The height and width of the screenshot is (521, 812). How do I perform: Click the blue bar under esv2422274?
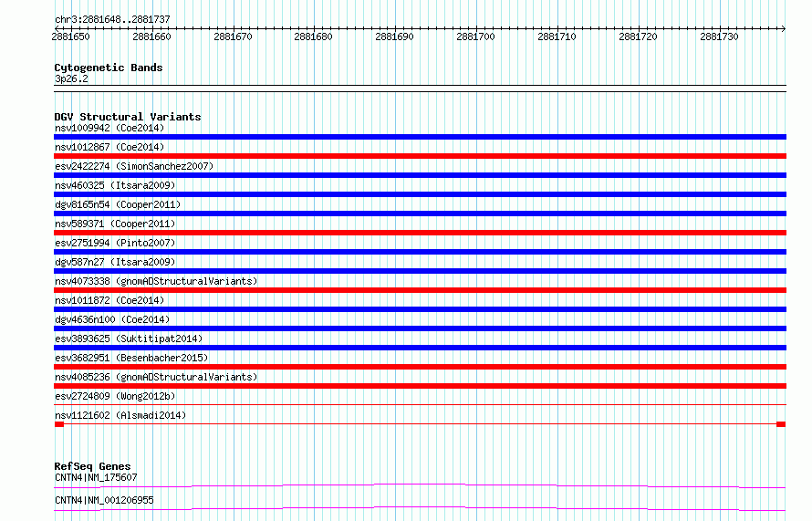click(420, 175)
